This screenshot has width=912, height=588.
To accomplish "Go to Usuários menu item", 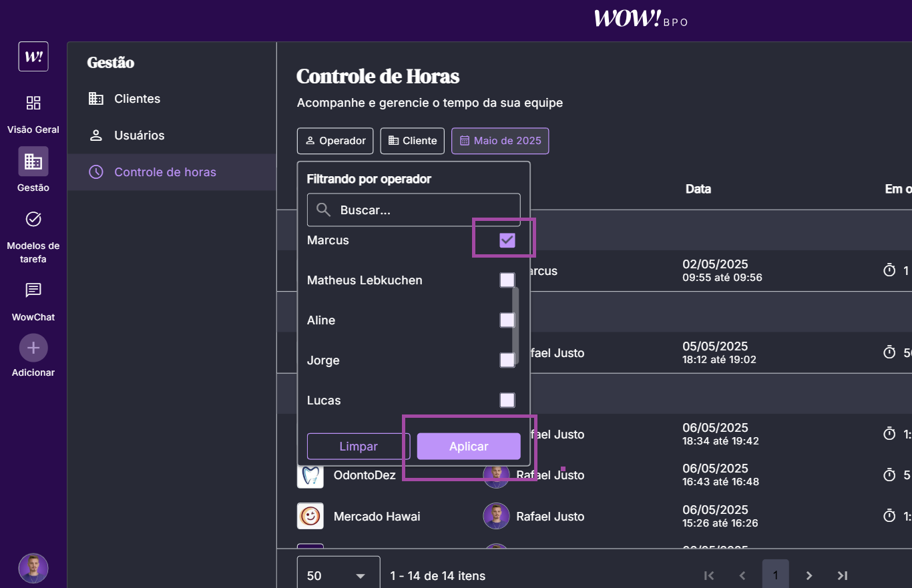I will pos(139,135).
